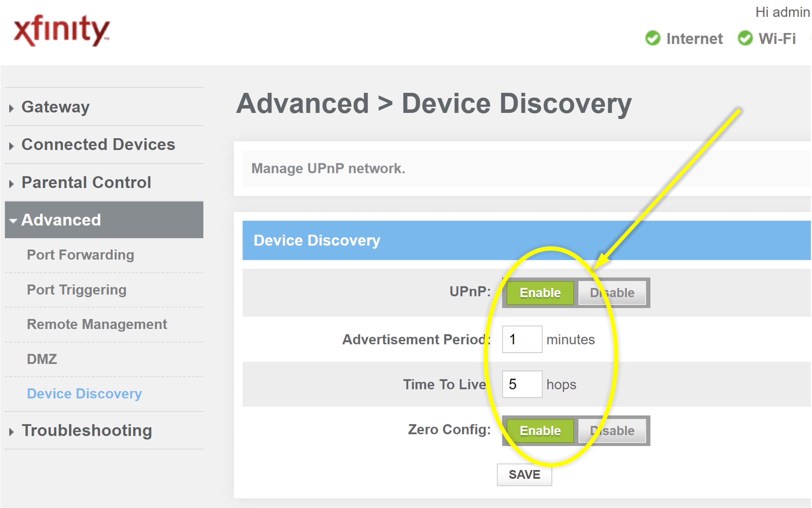This screenshot has width=812, height=508.
Task: Click the UPnP label
Action: click(470, 292)
